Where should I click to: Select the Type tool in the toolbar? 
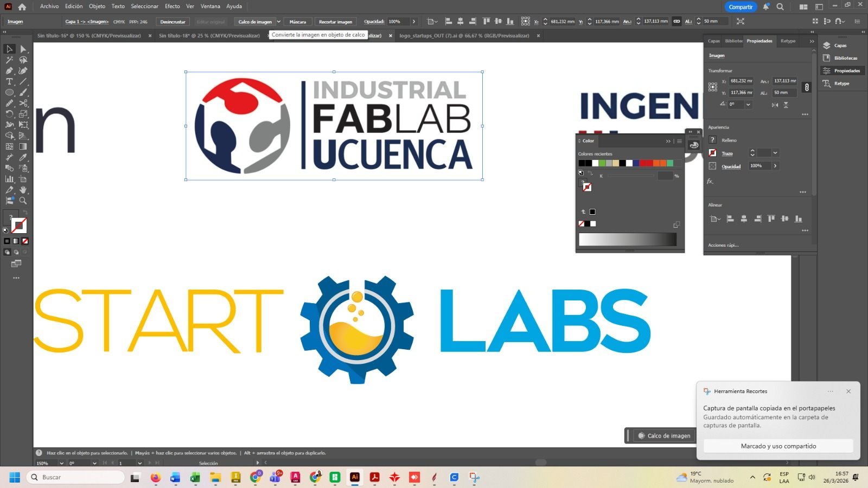pyautogui.click(x=9, y=81)
